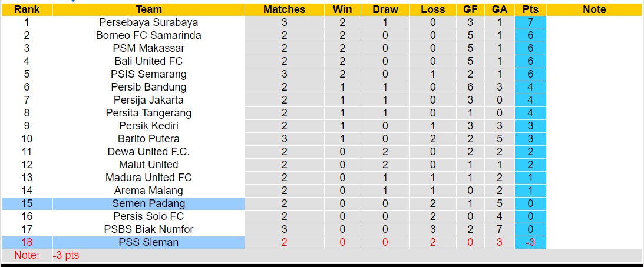Click PSS Sleman's -3 points cell
Image resolution: width=644 pixels, height=267 pixels.
tap(530, 242)
